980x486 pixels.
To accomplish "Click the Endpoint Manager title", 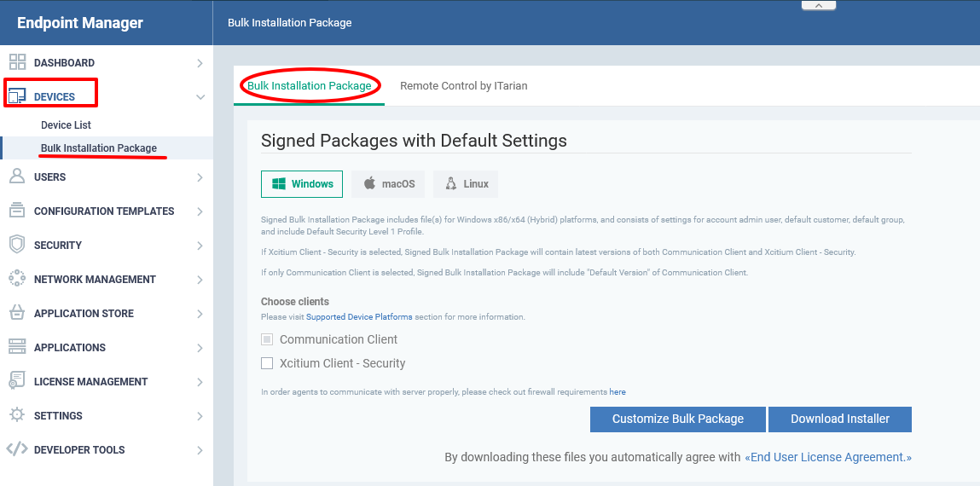I will click(x=80, y=23).
